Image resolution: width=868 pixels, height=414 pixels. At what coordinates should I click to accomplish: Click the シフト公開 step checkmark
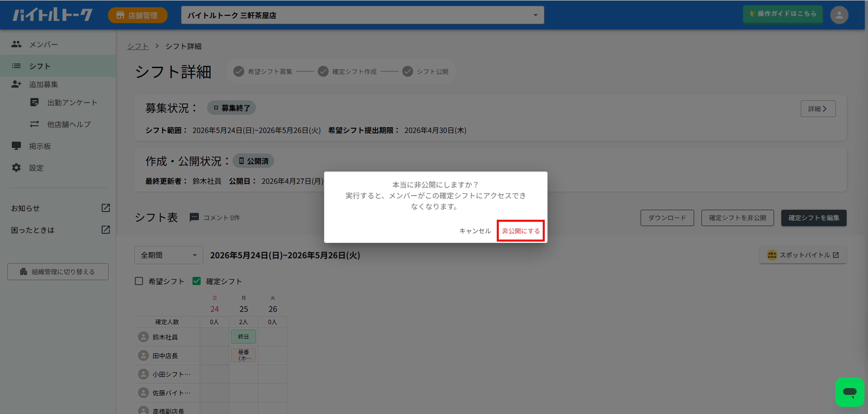click(x=408, y=71)
